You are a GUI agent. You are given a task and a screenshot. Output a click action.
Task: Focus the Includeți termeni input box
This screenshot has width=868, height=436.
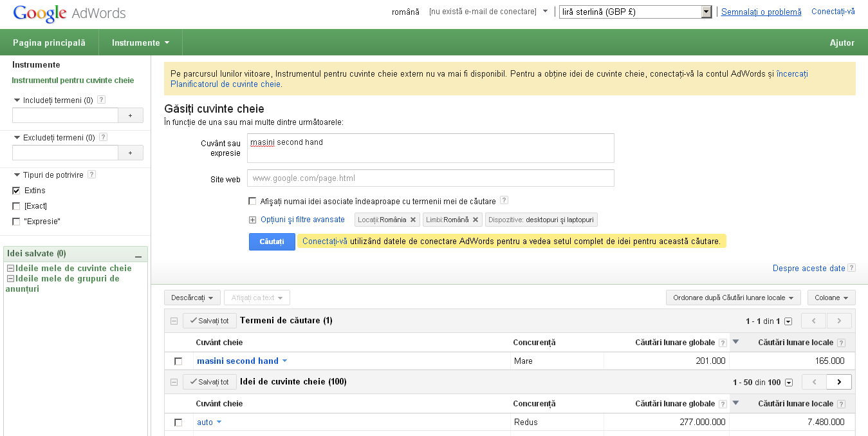click(x=65, y=115)
